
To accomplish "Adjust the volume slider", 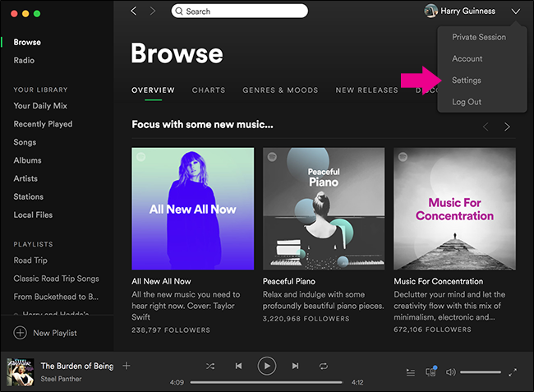I will coord(481,372).
